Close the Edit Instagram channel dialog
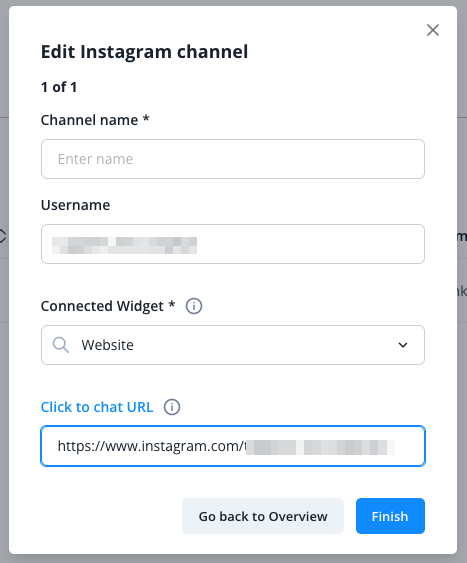 pyautogui.click(x=433, y=30)
